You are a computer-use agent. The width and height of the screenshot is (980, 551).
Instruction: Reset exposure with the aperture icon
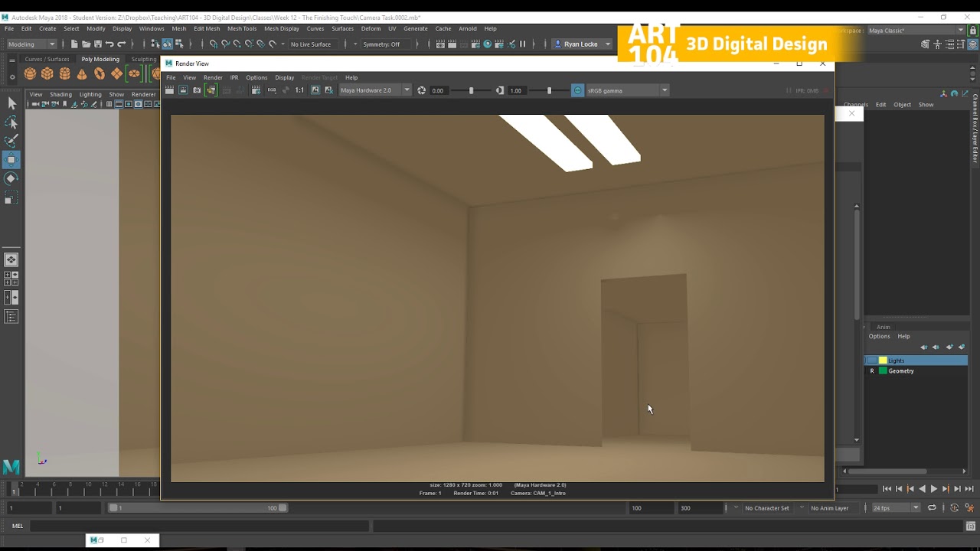422,90
